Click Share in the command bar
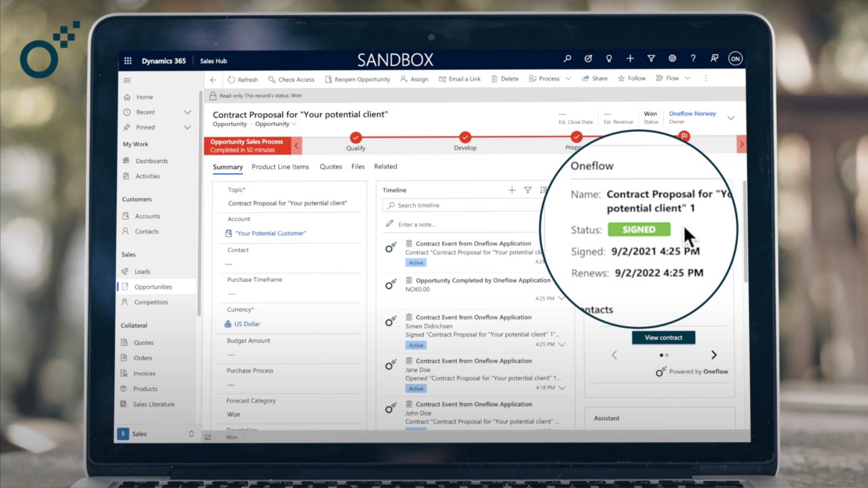The width and height of the screenshot is (868, 488). (x=595, y=79)
